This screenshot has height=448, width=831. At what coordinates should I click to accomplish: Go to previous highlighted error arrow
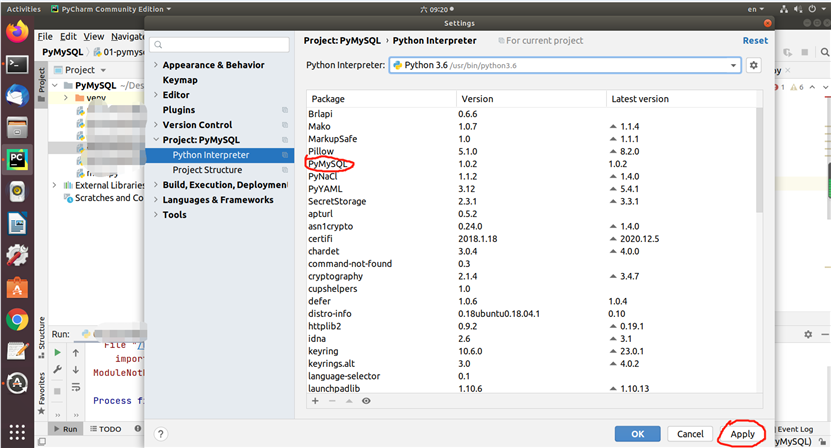click(812, 86)
